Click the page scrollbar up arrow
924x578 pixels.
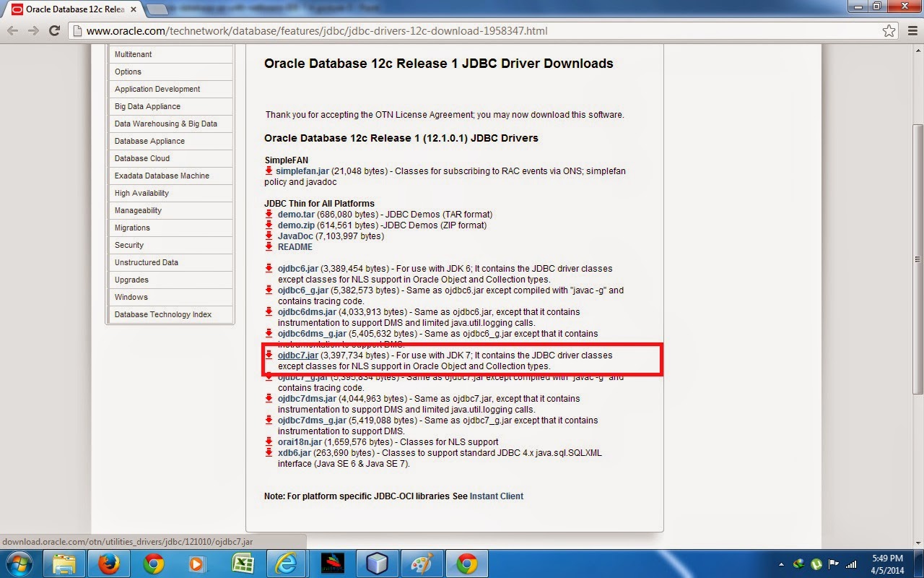918,50
